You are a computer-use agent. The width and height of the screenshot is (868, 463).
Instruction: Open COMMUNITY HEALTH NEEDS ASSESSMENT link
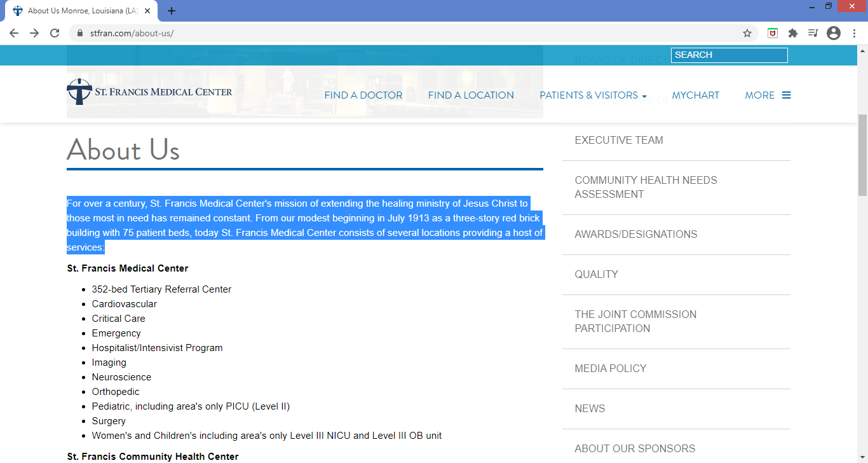tap(646, 188)
